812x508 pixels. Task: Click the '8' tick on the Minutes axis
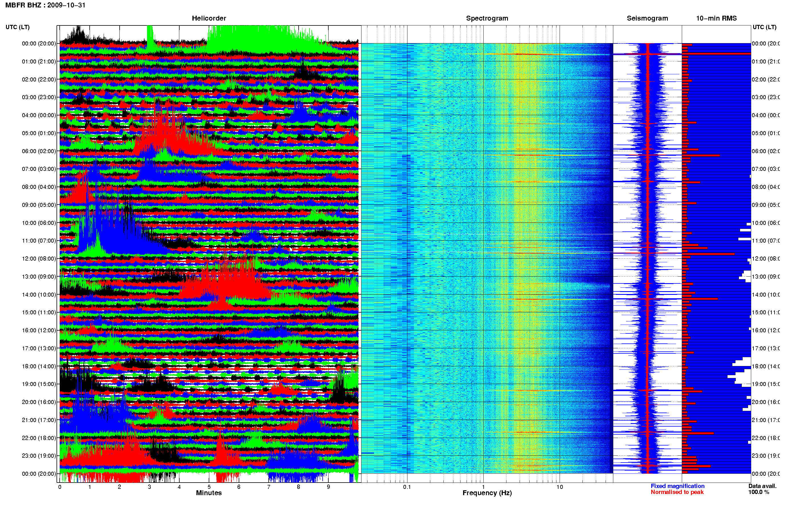298,487
